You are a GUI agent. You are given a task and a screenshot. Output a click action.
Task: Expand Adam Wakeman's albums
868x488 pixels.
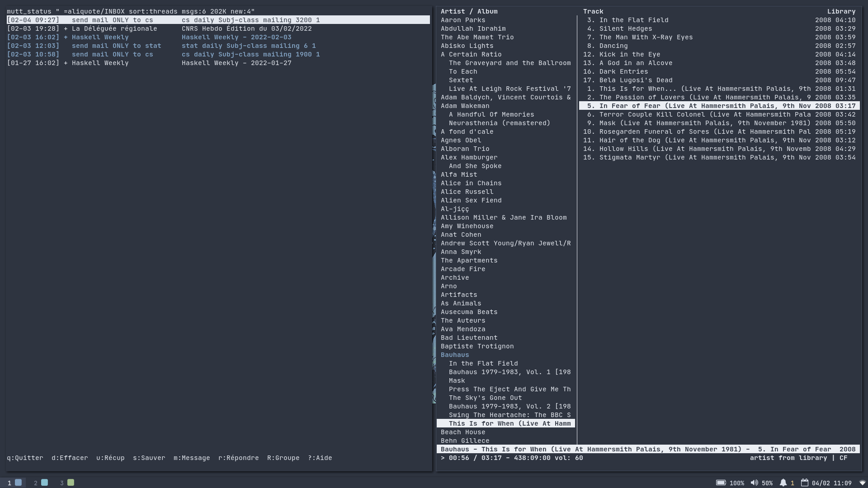point(465,106)
